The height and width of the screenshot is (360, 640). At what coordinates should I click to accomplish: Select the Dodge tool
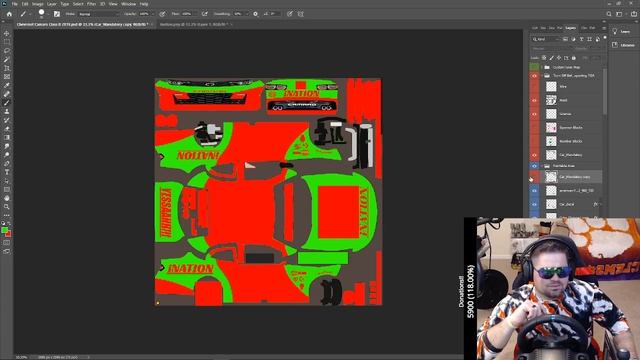tap(7, 155)
